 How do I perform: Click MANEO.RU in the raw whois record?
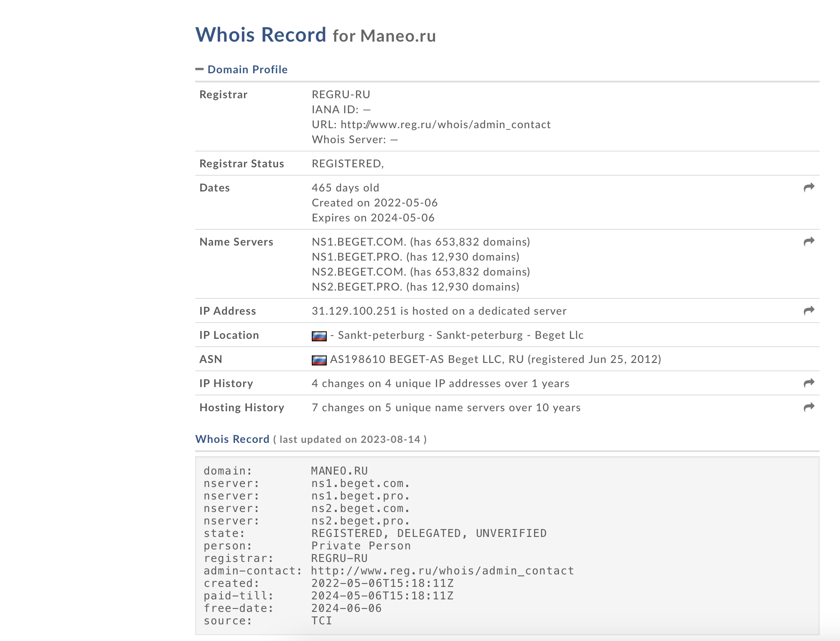pyautogui.click(x=340, y=471)
